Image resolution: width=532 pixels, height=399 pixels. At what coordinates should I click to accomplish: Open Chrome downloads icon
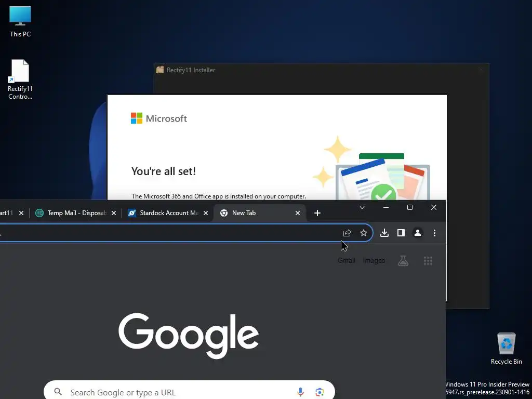tap(384, 233)
